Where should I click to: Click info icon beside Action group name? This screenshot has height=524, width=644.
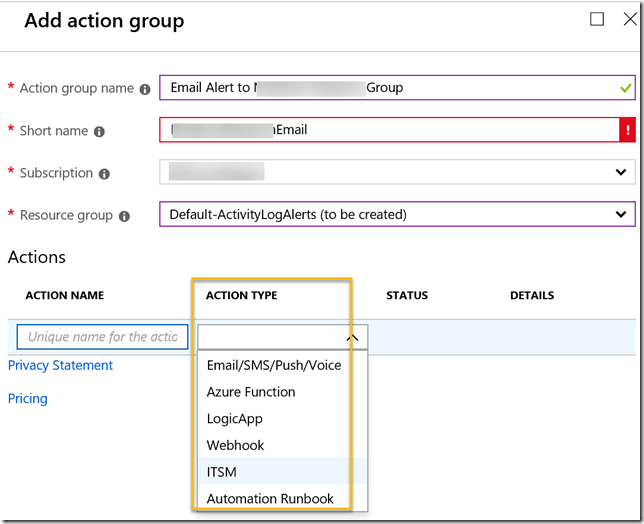tap(145, 89)
